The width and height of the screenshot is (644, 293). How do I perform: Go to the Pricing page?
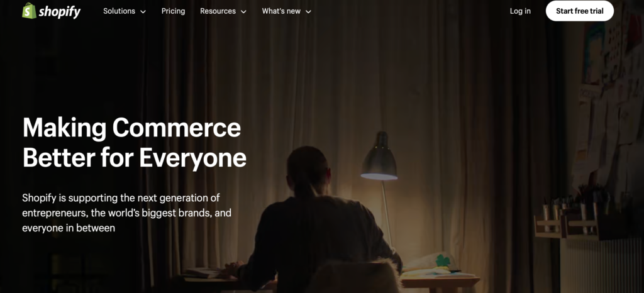pyautogui.click(x=173, y=11)
